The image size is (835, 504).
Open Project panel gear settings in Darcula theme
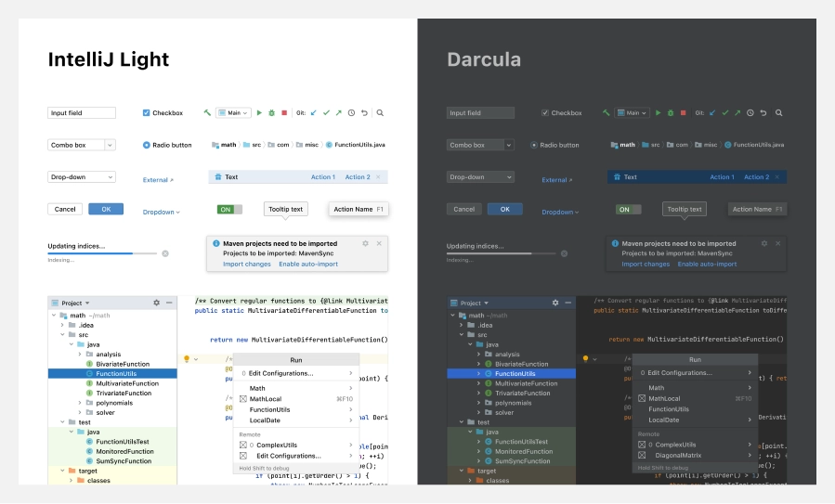point(555,303)
